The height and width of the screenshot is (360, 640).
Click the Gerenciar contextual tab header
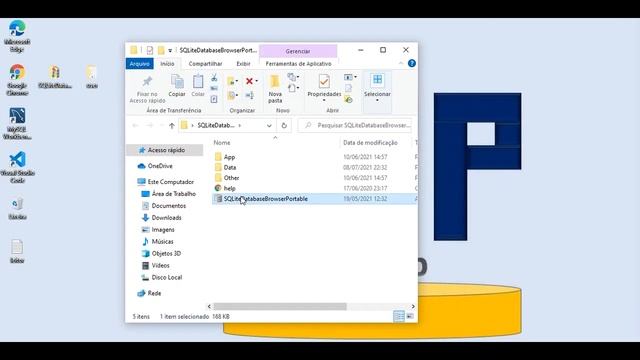click(298, 51)
